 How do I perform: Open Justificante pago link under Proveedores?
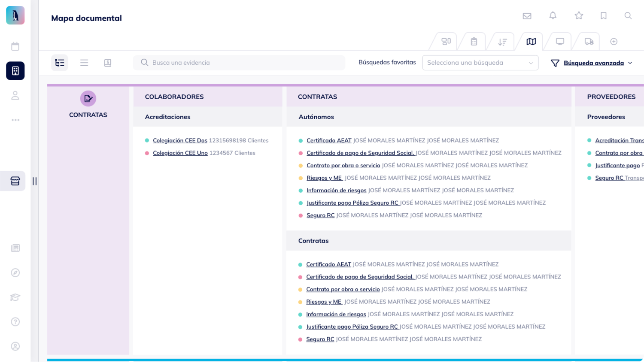(x=617, y=165)
